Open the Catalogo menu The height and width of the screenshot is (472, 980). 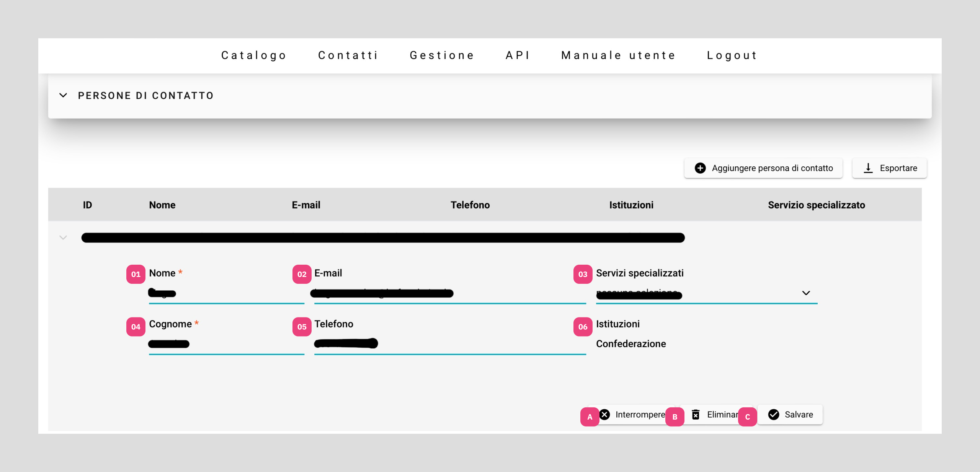(x=254, y=55)
